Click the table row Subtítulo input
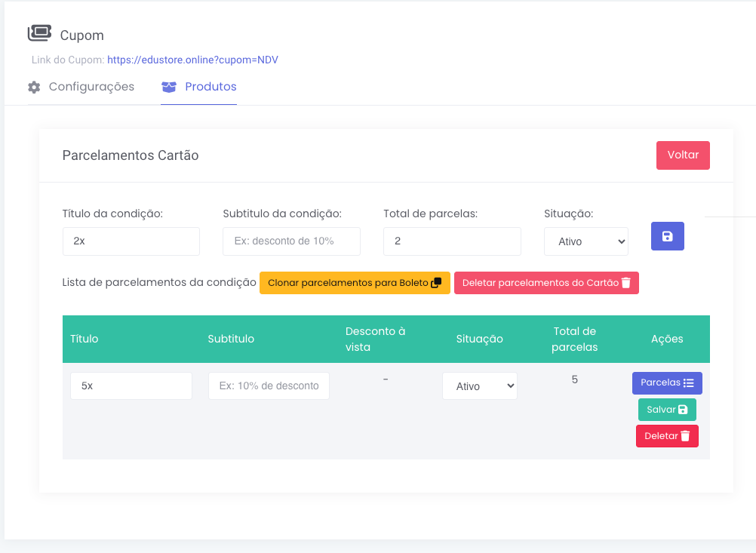The width and height of the screenshot is (756, 553). pyautogui.click(x=269, y=386)
